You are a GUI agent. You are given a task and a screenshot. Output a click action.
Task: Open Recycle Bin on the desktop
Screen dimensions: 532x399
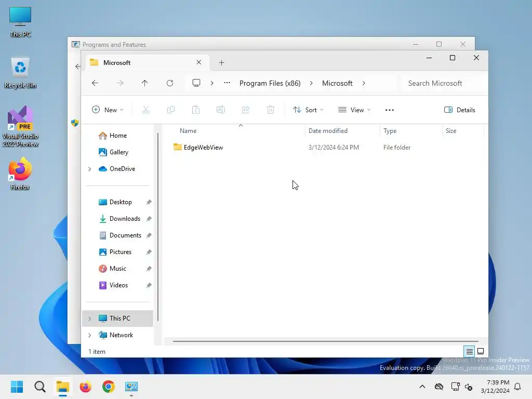[20, 73]
